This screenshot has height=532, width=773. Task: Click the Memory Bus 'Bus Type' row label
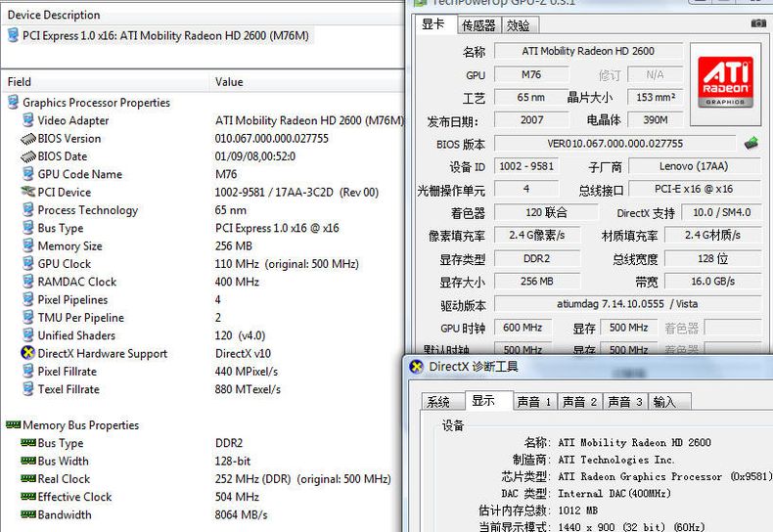[x=61, y=443]
